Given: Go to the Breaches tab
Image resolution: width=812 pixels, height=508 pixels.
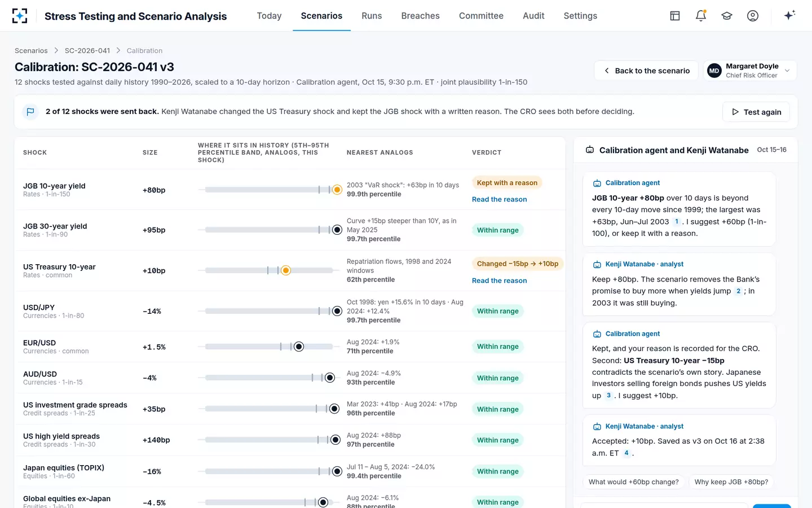Looking at the screenshot, I should pyautogui.click(x=420, y=16).
